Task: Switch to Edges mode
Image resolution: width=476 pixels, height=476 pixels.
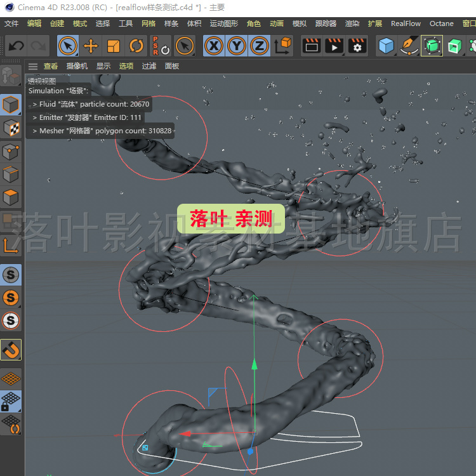Action: [11, 175]
